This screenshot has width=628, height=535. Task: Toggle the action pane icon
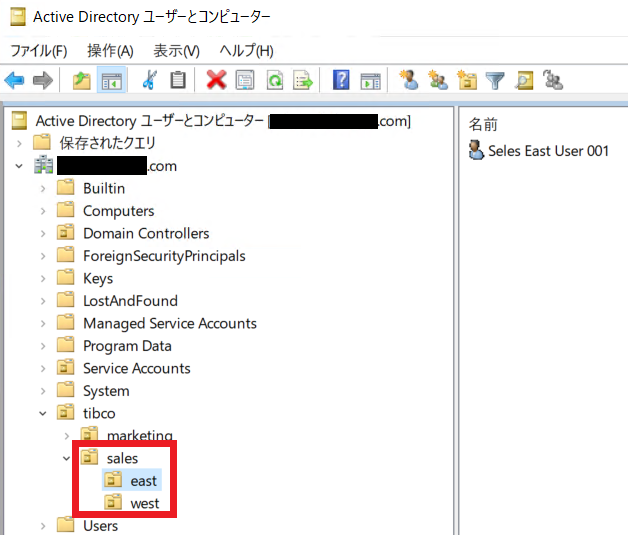pyautogui.click(x=370, y=80)
